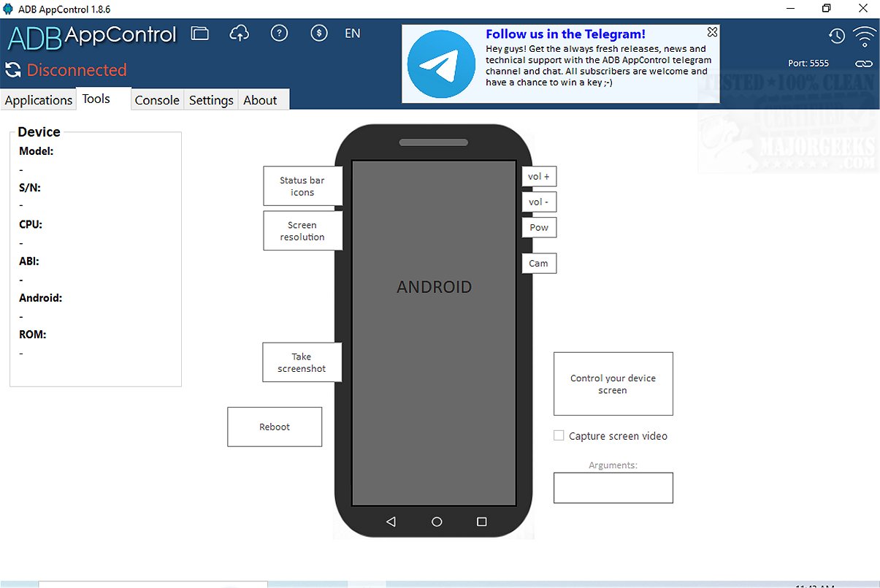
Task: Click the ANDROID phone screen area
Action: 435,334
